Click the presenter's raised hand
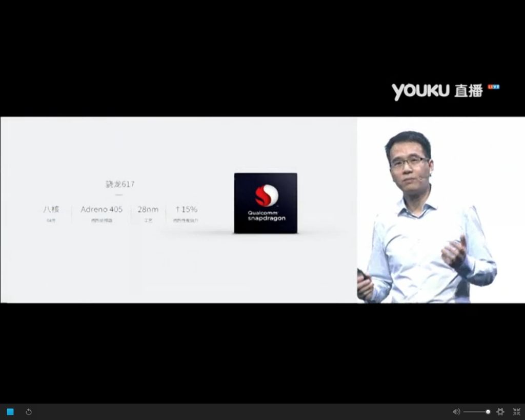The width and height of the screenshot is (525, 420). coord(454,251)
